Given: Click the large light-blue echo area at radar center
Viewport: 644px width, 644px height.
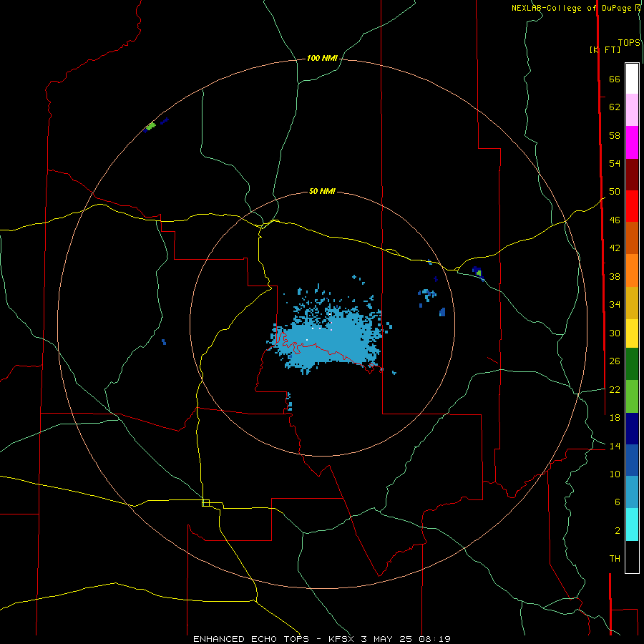Looking at the screenshot, I should [x=328, y=338].
